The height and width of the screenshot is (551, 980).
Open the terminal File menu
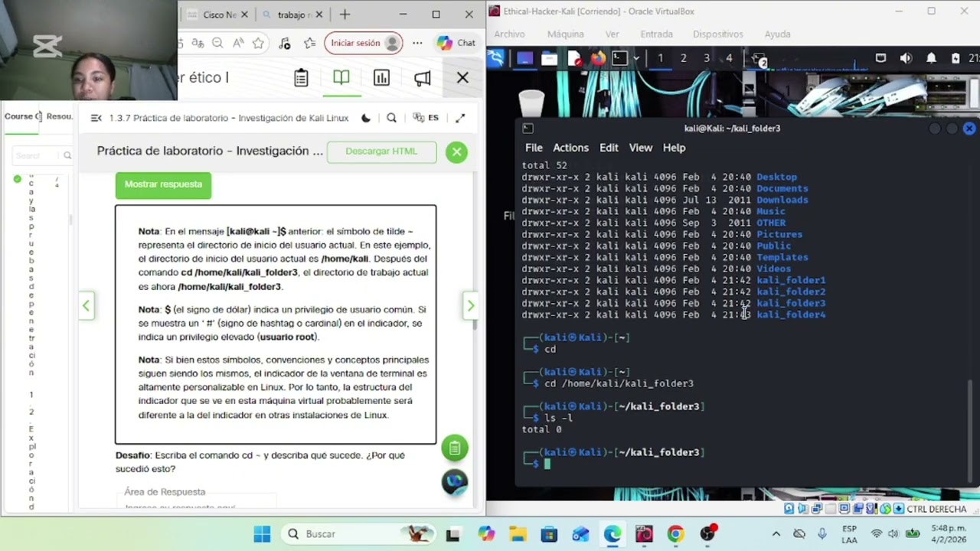coord(534,148)
